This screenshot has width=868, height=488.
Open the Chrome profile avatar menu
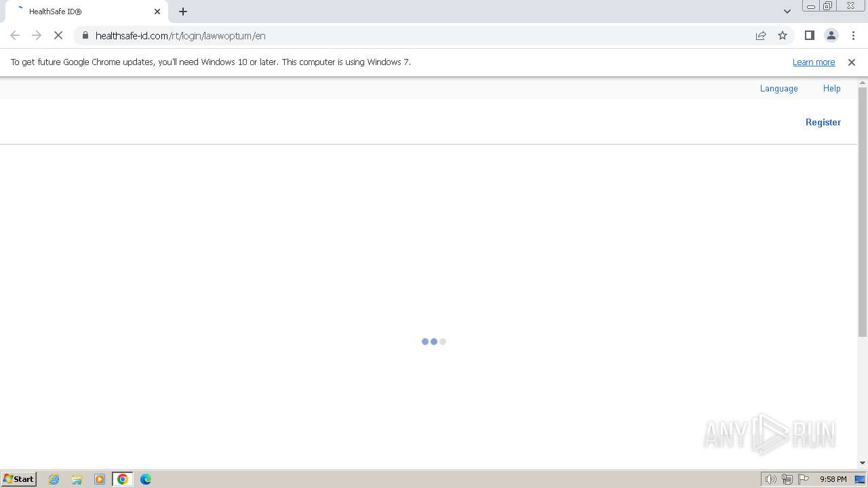pyautogui.click(x=831, y=35)
